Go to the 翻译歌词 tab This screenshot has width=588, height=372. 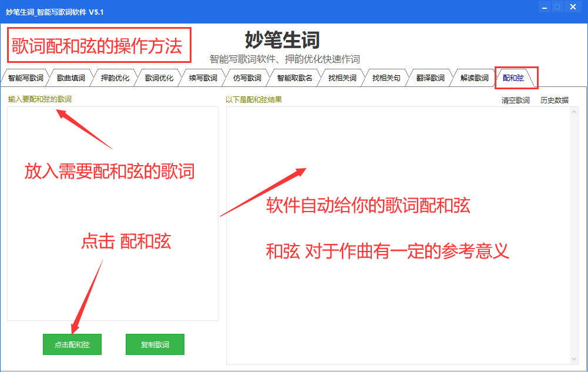click(430, 78)
